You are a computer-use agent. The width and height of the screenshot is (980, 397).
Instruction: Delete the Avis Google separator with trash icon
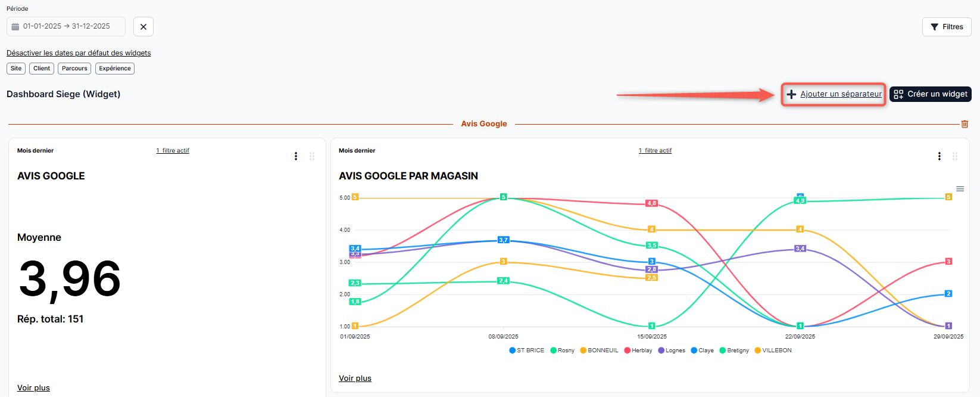point(965,124)
